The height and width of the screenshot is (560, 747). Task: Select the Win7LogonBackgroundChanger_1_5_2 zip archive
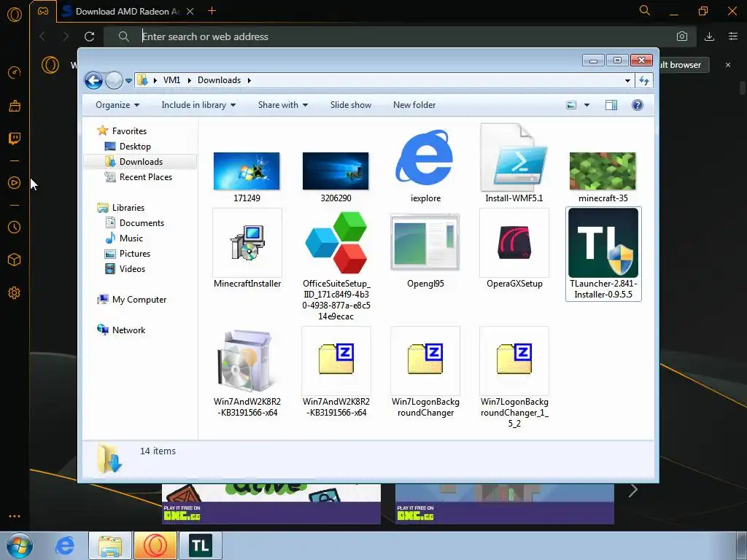click(514, 378)
